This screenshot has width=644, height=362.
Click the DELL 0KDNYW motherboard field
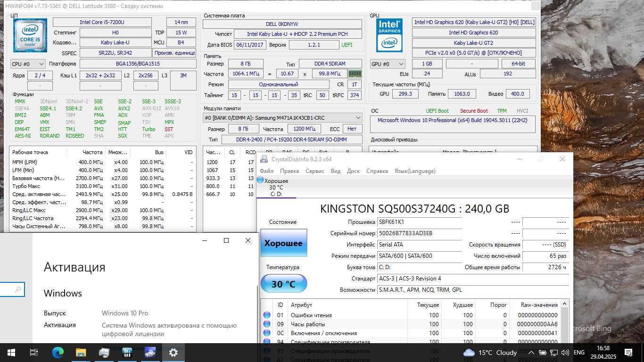point(282,24)
